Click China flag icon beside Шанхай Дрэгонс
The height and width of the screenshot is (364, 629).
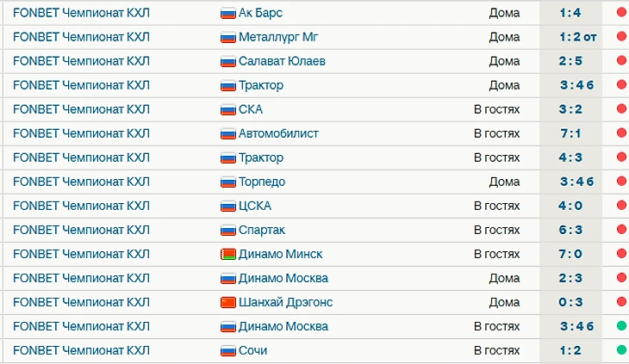(x=227, y=303)
